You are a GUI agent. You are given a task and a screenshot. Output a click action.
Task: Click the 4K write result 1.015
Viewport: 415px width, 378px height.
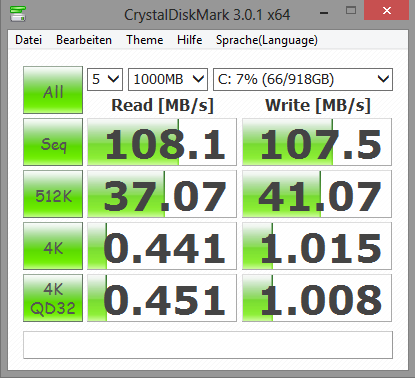coord(317,246)
